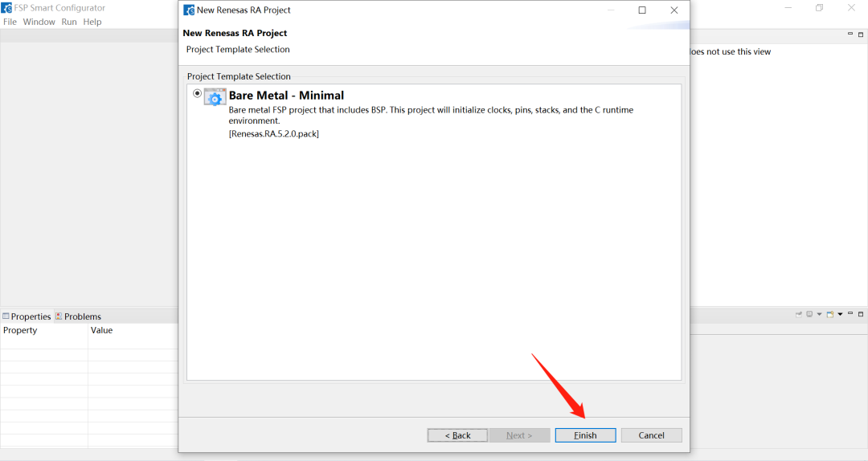Click the display console icon in bottom panel
Viewport: 868px width, 461px height.
tap(809, 314)
